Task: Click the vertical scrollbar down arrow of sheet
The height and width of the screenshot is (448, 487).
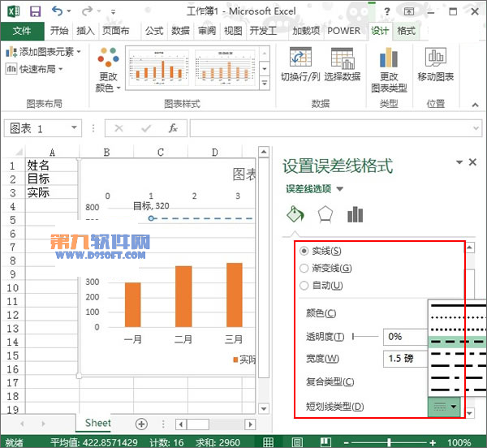Action: pyautogui.click(x=263, y=408)
